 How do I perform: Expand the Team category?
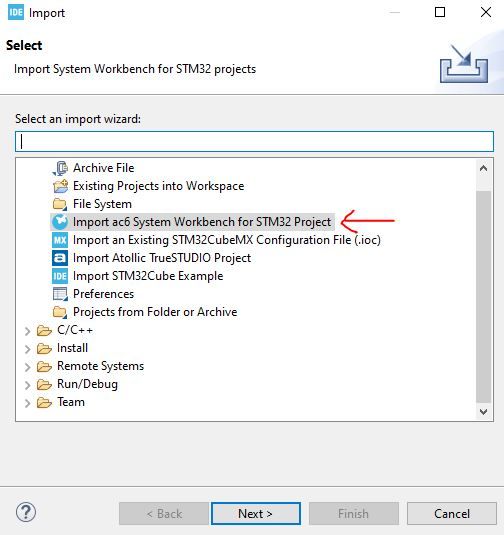(28, 403)
